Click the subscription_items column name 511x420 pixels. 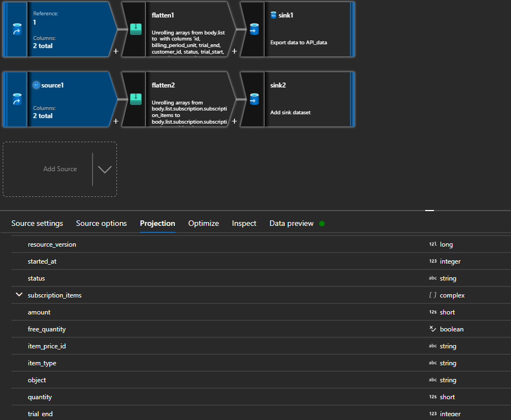click(x=55, y=295)
